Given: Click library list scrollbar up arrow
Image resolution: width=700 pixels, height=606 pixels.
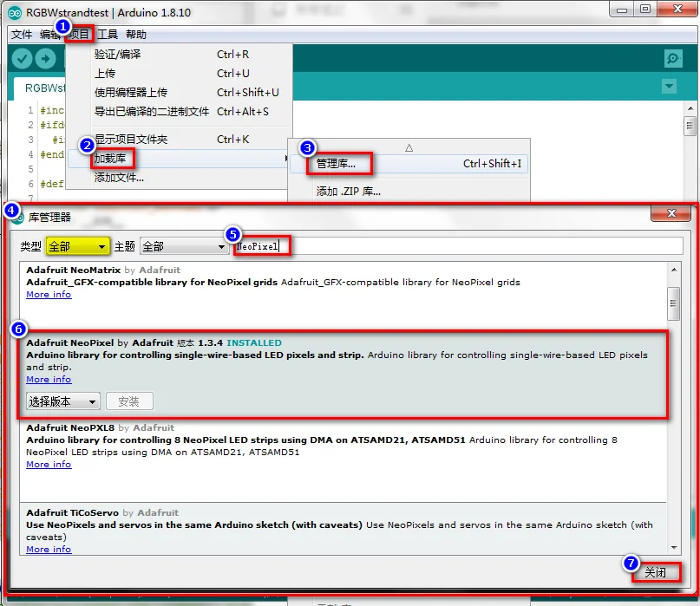Looking at the screenshot, I should point(674,270).
